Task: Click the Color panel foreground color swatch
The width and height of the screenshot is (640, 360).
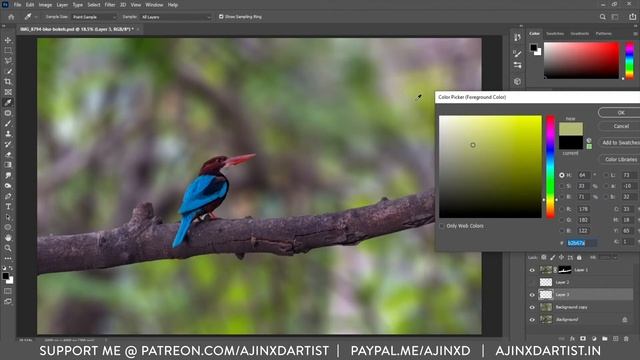Action: click(533, 47)
